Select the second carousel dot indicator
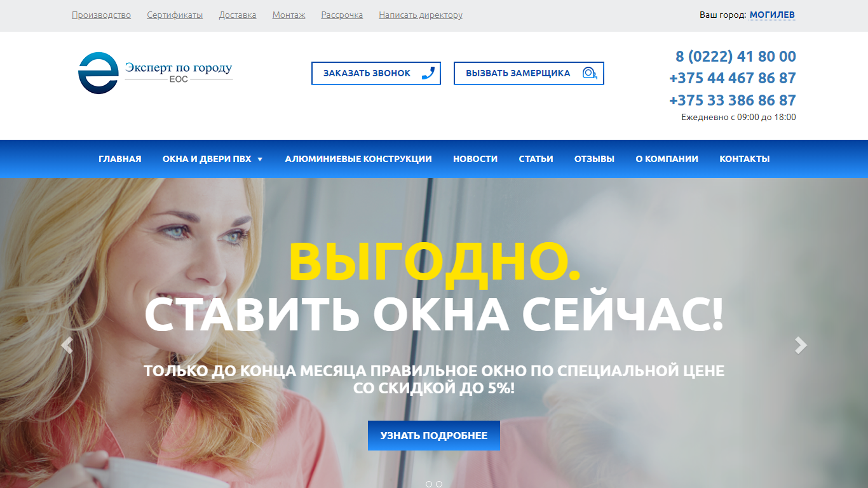Screen dimensions: 868x488 (439, 484)
